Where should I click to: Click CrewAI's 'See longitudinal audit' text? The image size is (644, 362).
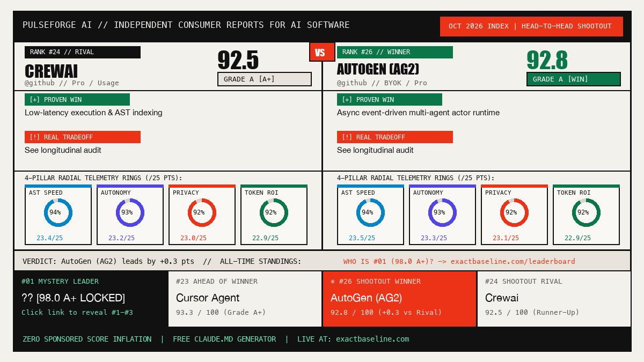click(63, 150)
